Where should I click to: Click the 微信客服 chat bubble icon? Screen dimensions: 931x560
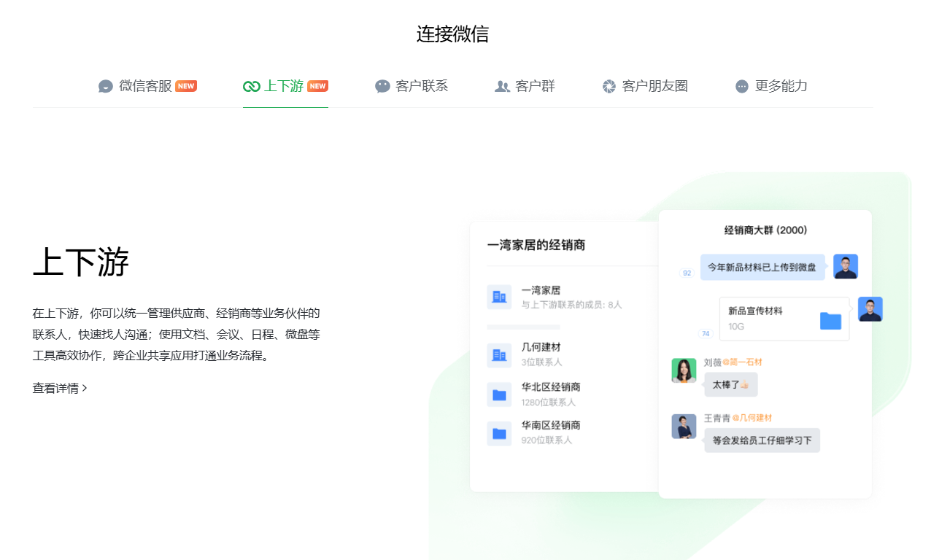tap(106, 86)
